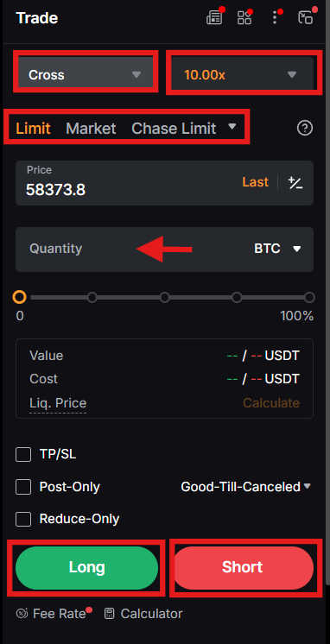Viewport: 330px width, 644px height.
Task: Click the plus/minus price adjust icon
Action: pyautogui.click(x=295, y=183)
